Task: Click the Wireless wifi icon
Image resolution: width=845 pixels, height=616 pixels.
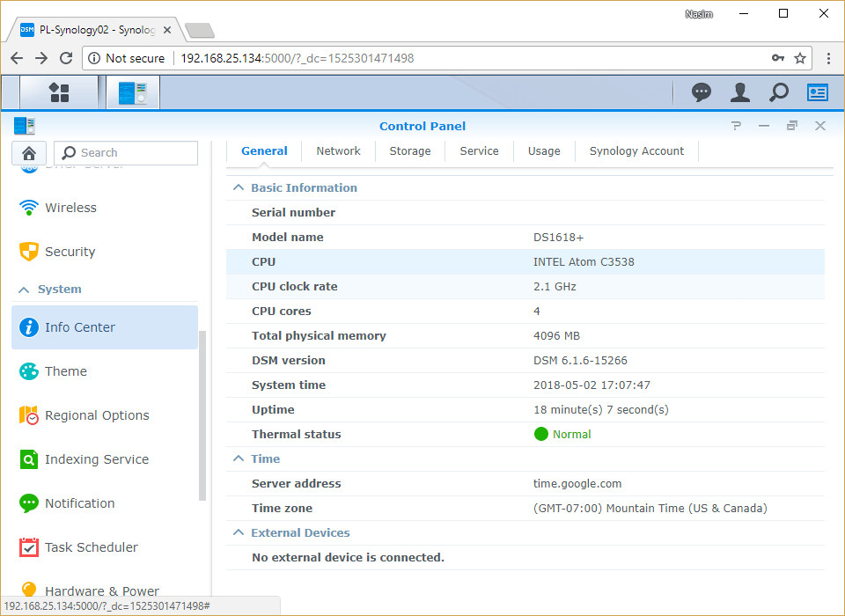Action: [28, 208]
